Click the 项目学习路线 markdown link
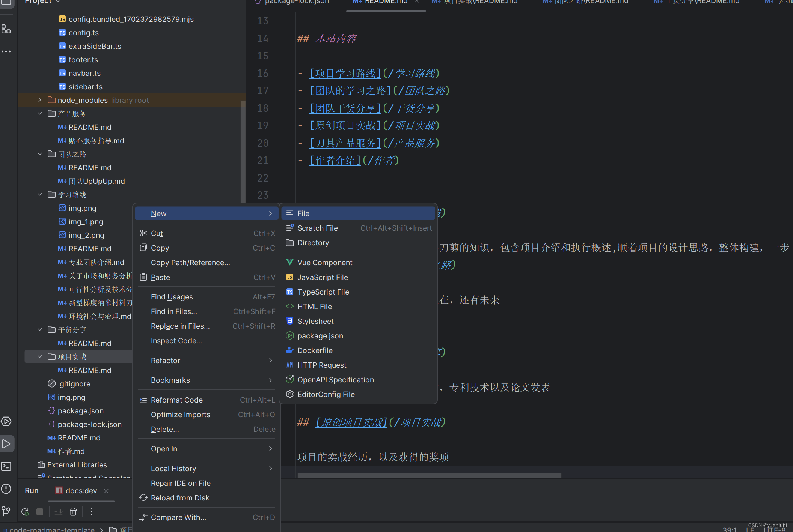 tap(345, 73)
